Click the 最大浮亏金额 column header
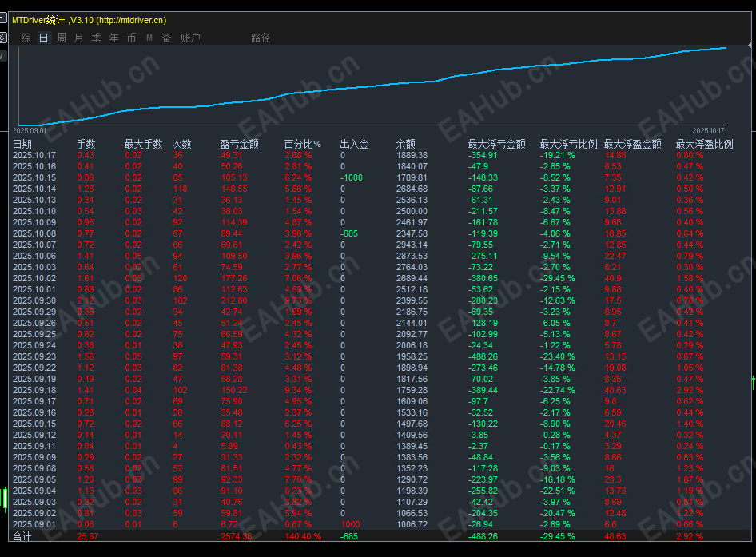Image resolution: width=756 pixels, height=557 pixels. [x=496, y=144]
